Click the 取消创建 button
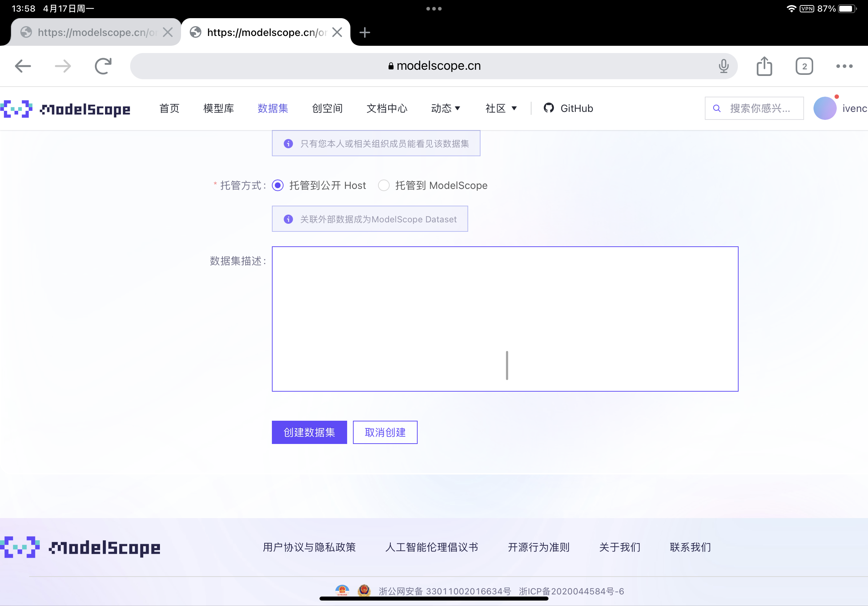This screenshot has height=606, width=868. (x=385, y=432)
